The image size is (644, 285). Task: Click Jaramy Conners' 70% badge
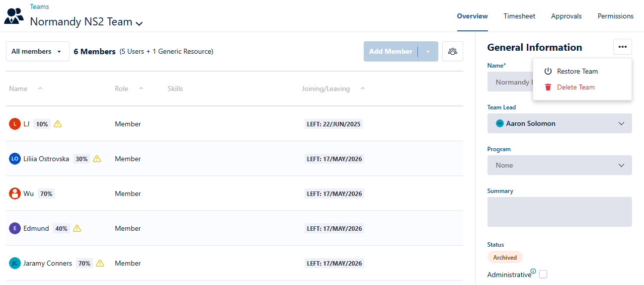pos(84,263)
